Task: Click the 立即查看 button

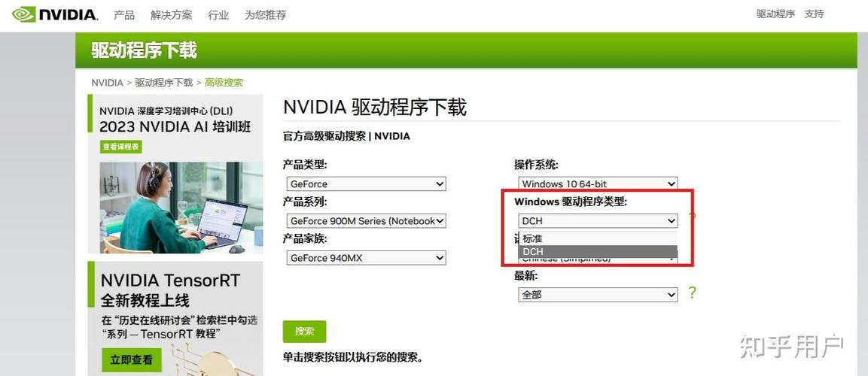Action: point(132,360)
